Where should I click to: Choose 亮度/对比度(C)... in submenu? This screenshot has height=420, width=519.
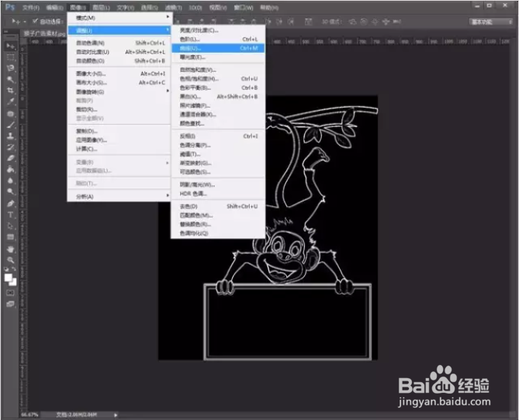(218, 30)
